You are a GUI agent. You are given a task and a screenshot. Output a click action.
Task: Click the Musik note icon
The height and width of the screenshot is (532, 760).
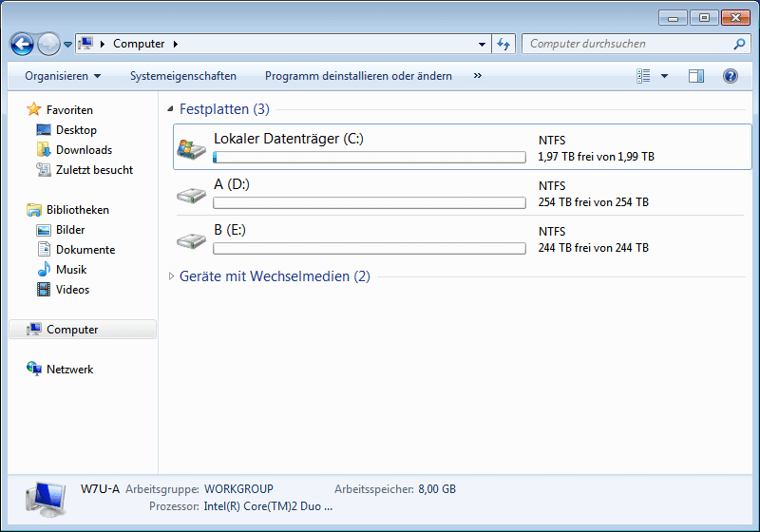coord(44,269)
